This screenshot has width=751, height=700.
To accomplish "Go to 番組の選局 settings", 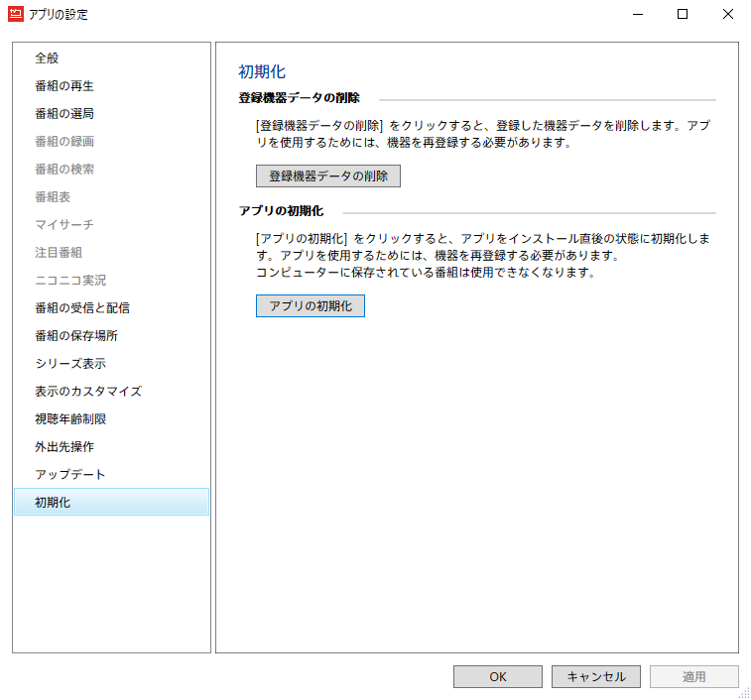I will point(64,114).
